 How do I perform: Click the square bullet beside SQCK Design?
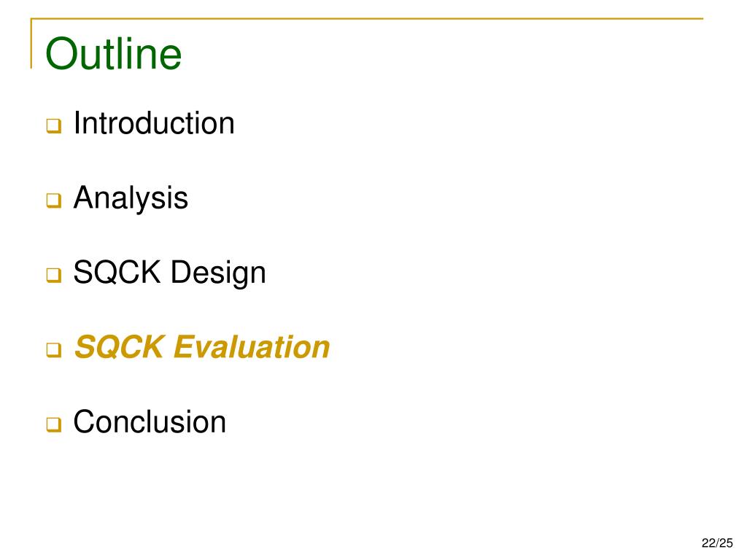54,275
